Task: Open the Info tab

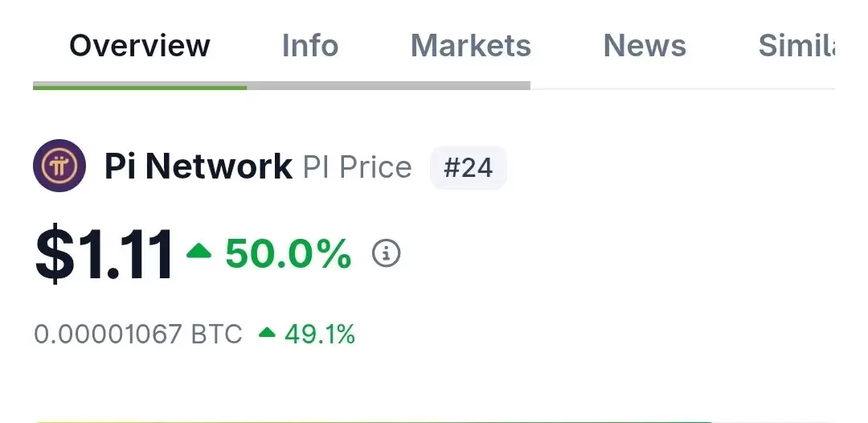Action: [310, 45]
